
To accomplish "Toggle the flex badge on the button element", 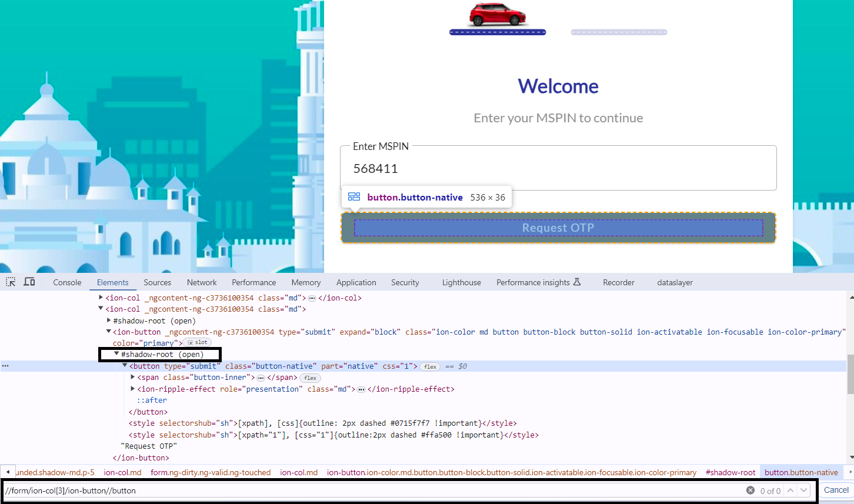I will (430, 366).
